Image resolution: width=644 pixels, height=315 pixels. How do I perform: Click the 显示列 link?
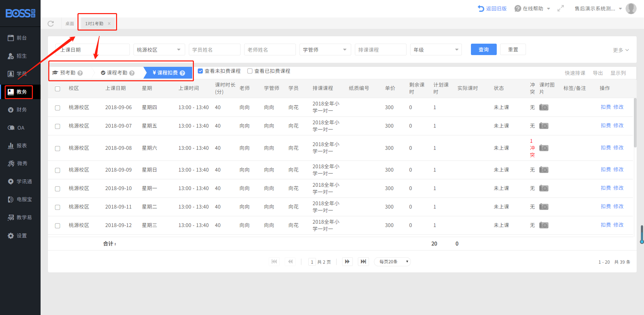pos(618,73)
